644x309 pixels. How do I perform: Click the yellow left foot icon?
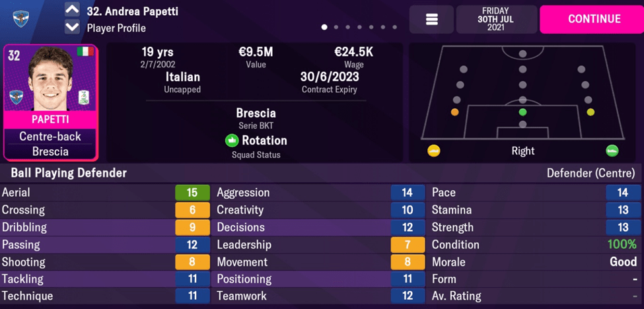[x=433, y=151]
